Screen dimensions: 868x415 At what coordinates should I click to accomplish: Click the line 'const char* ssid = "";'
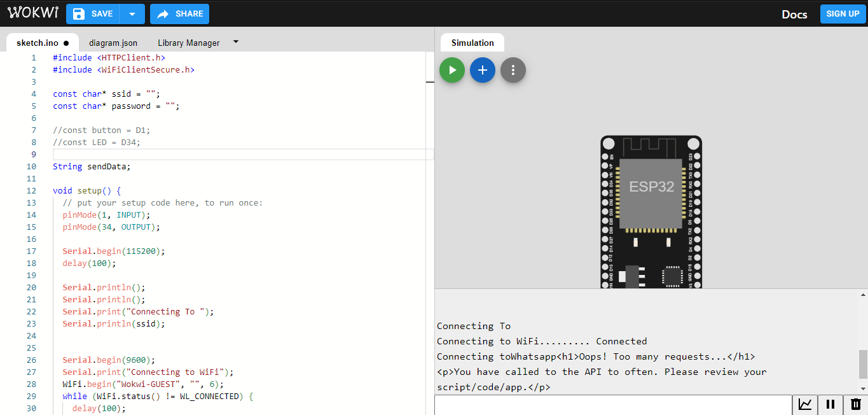[x=106, y=94]
